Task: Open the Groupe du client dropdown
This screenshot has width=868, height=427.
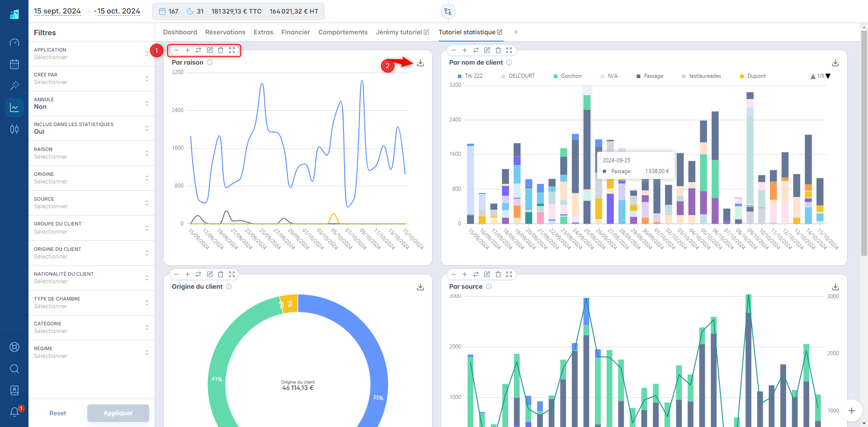Action: (91, 228)
